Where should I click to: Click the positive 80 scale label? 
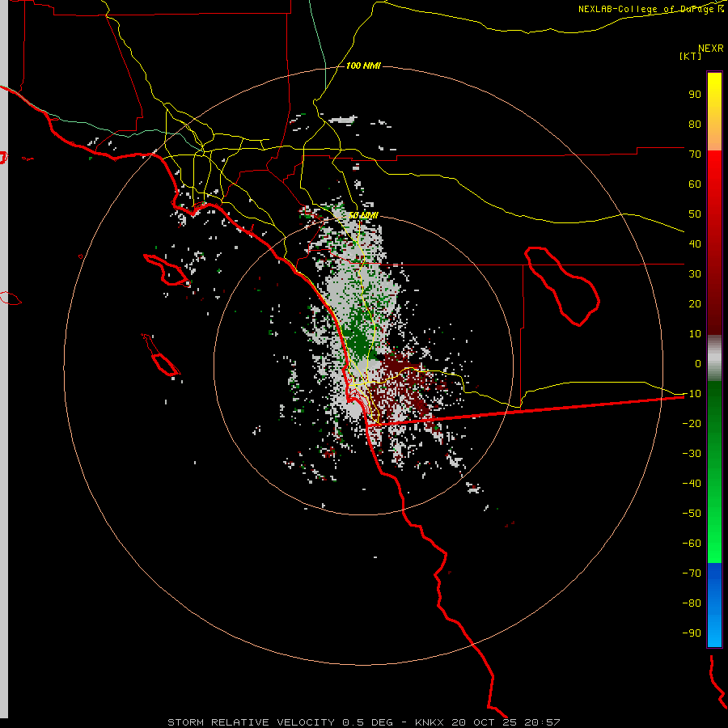coord(695,124)
